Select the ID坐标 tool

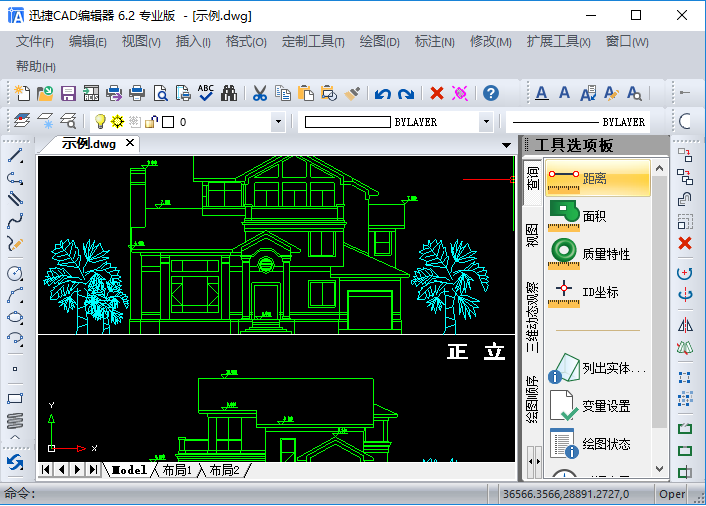pos(598,292)
